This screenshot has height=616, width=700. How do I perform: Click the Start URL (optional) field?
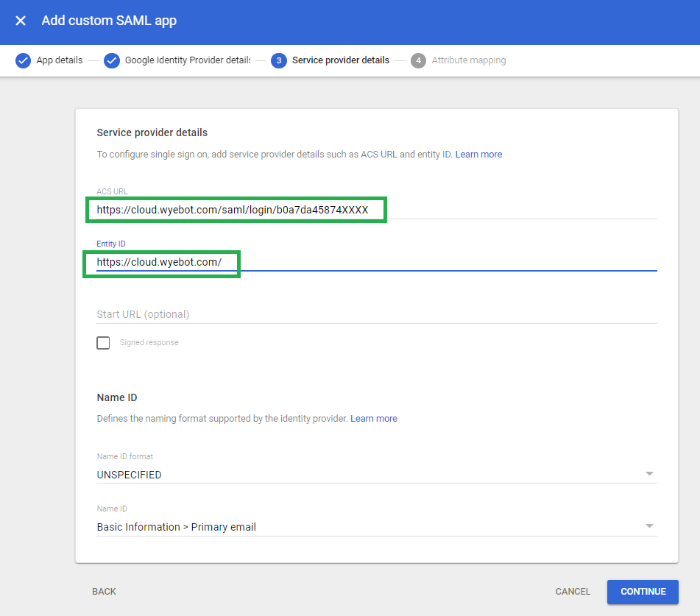377,314
